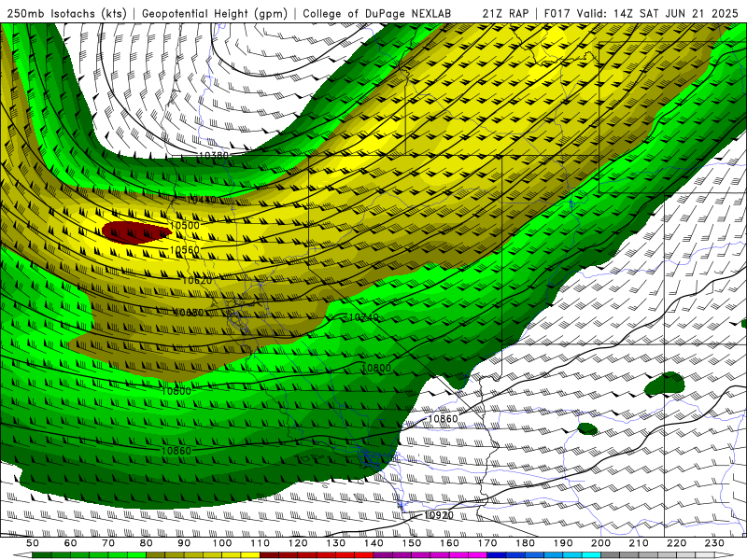This screenshot has height=560, width=747.
Task: Click the 10740 height contour label
Action: [364, 317]
